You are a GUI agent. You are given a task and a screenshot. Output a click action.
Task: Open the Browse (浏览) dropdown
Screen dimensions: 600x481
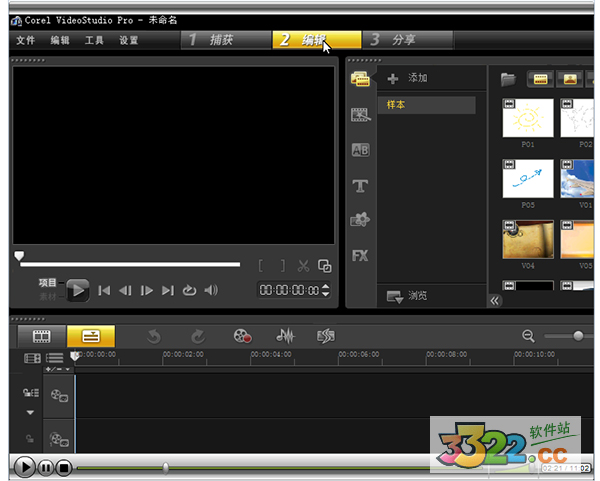(x=408, y=297)
